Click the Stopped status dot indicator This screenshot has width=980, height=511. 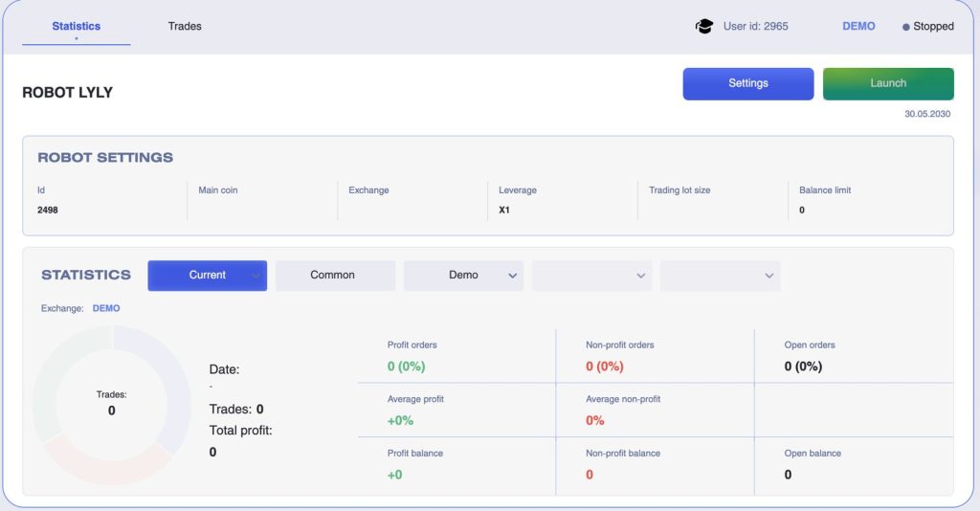tap(905, 27)
